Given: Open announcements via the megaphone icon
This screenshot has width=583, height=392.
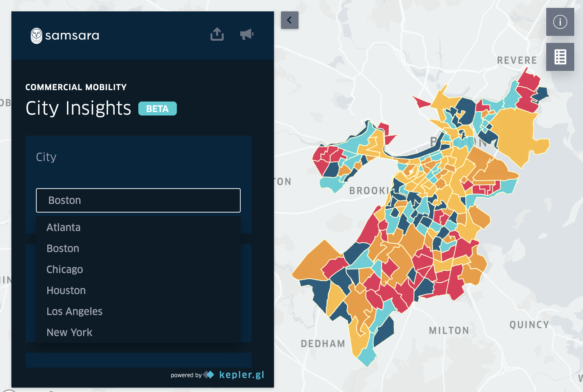Looking at the screenshot, I should pyautogui.click(x=246, y=34).
